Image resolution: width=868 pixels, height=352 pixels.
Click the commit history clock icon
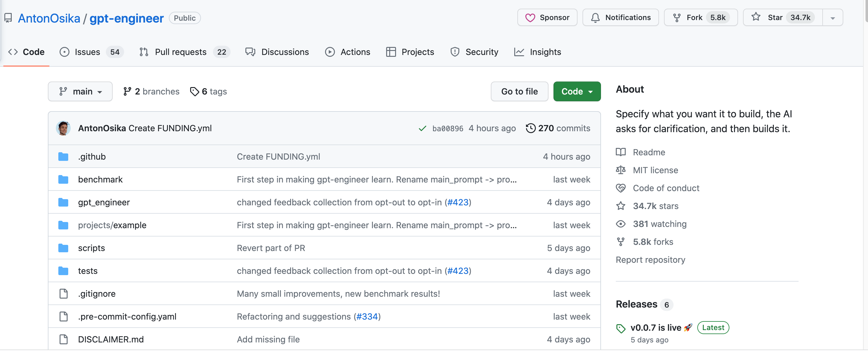click(x=530, y=128)
